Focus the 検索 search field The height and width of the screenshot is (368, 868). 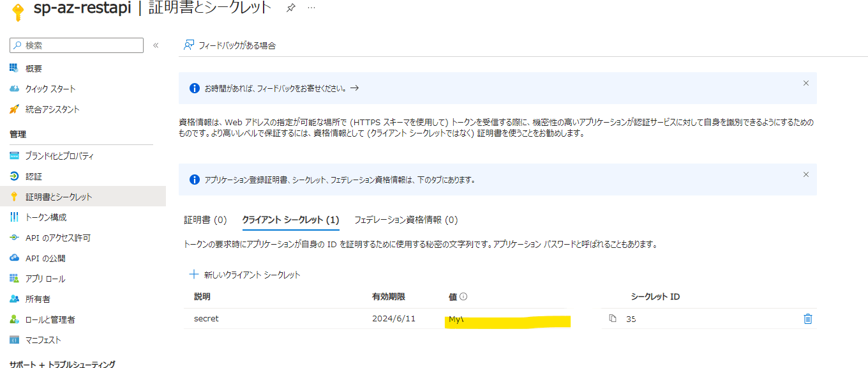(x=77, y=45)
